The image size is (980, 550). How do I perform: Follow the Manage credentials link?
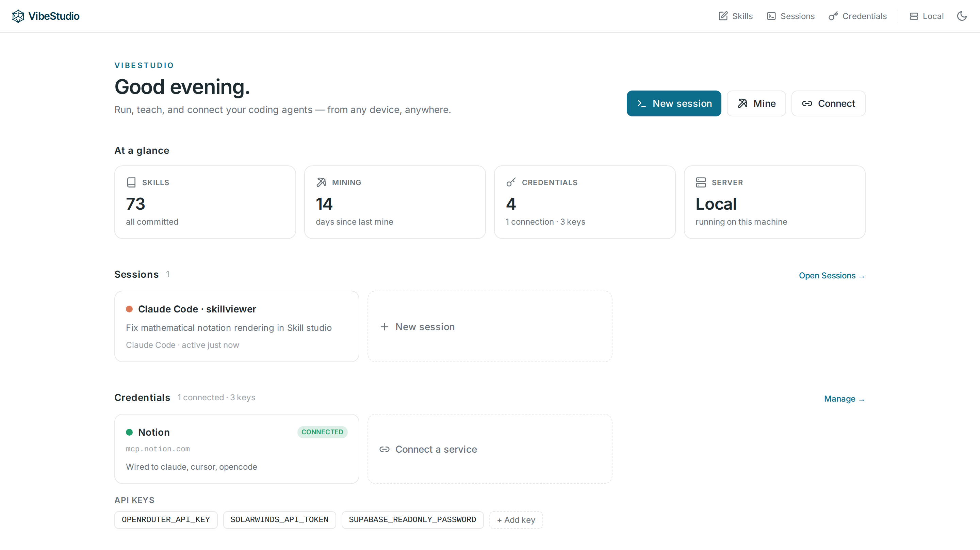click(844, 399)
